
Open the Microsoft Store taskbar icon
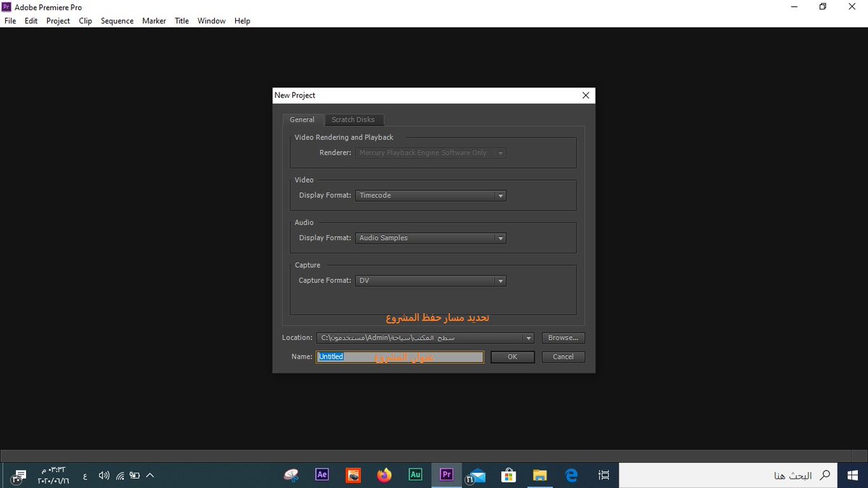[x=509, y=475]
